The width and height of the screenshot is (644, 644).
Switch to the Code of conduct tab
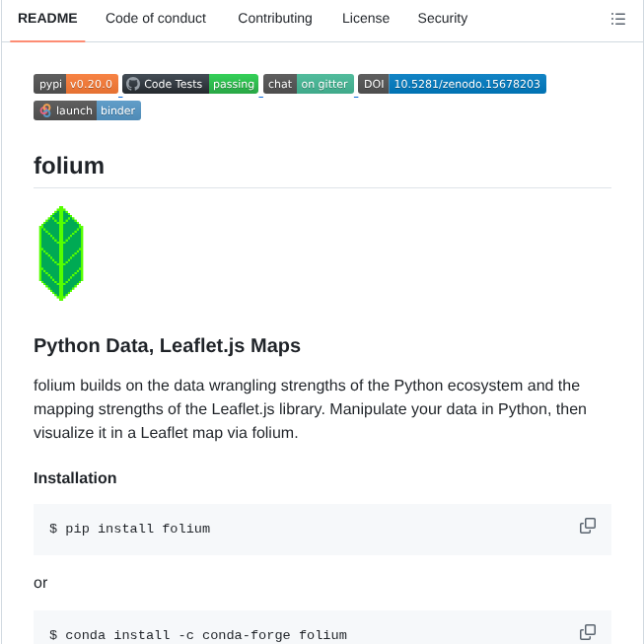(156, 19)
